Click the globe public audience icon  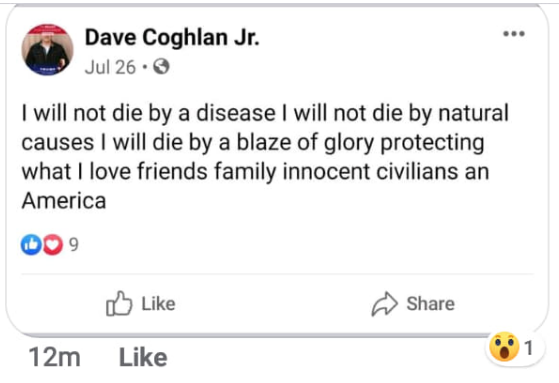161,67
